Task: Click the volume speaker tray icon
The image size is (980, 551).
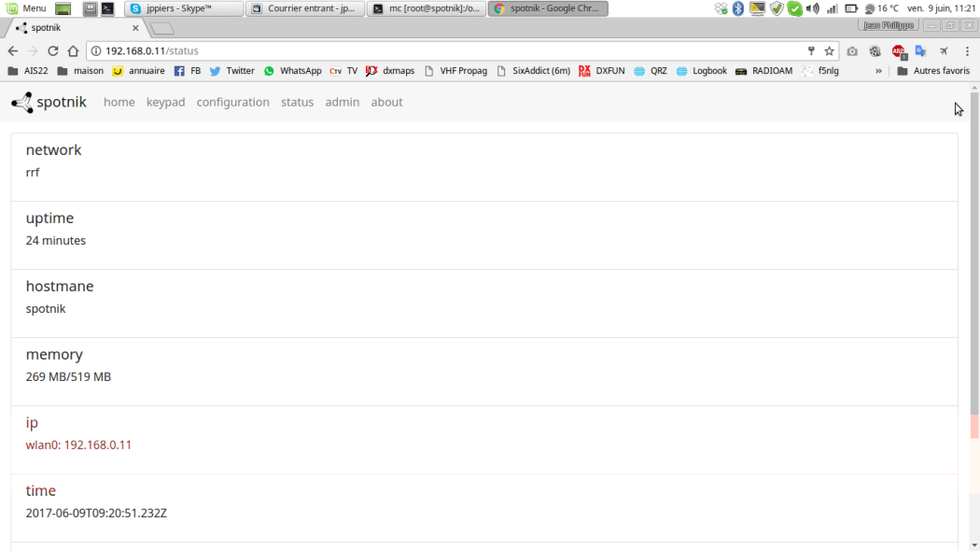Action: 812,8
